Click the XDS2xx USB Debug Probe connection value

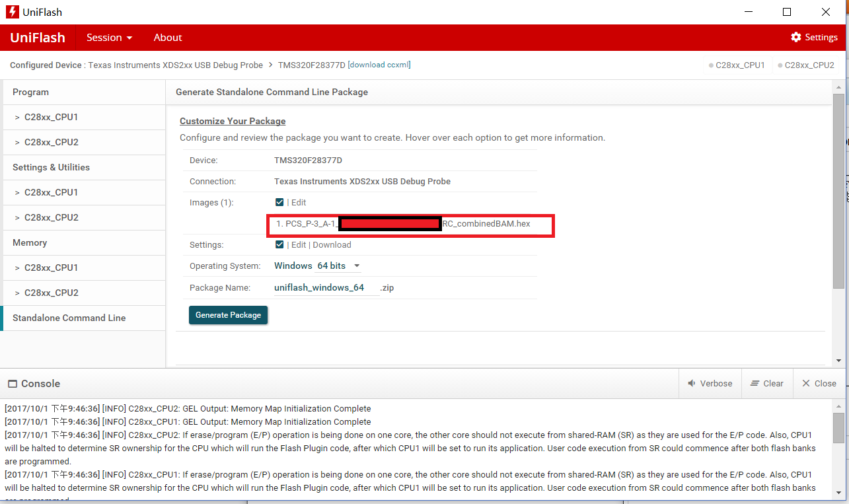[x=362, y=182]
